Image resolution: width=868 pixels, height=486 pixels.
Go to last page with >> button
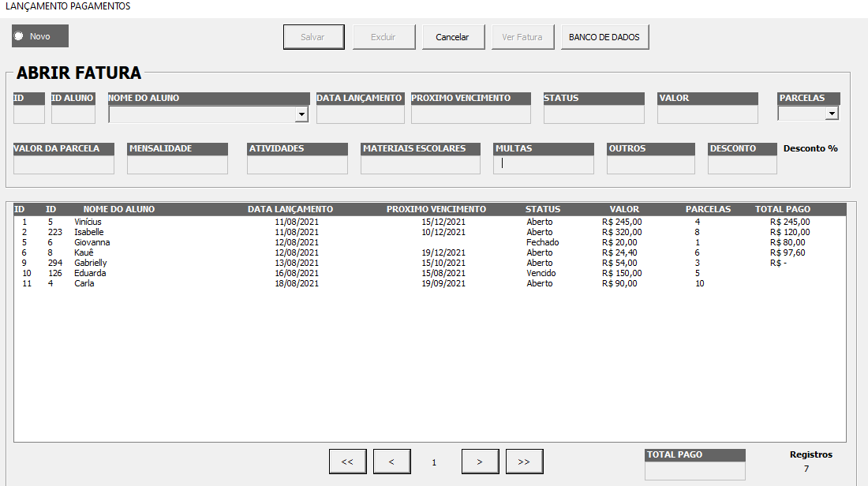pyautogui.click(x=524, y=462)
